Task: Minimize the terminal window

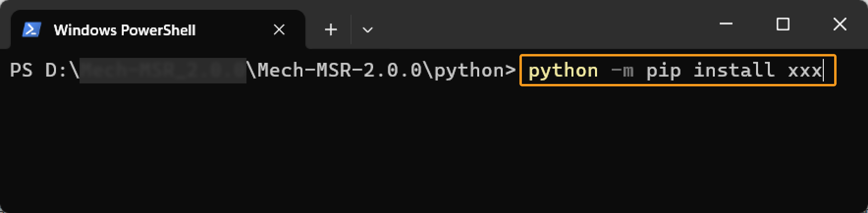Action: click(726, 24)
